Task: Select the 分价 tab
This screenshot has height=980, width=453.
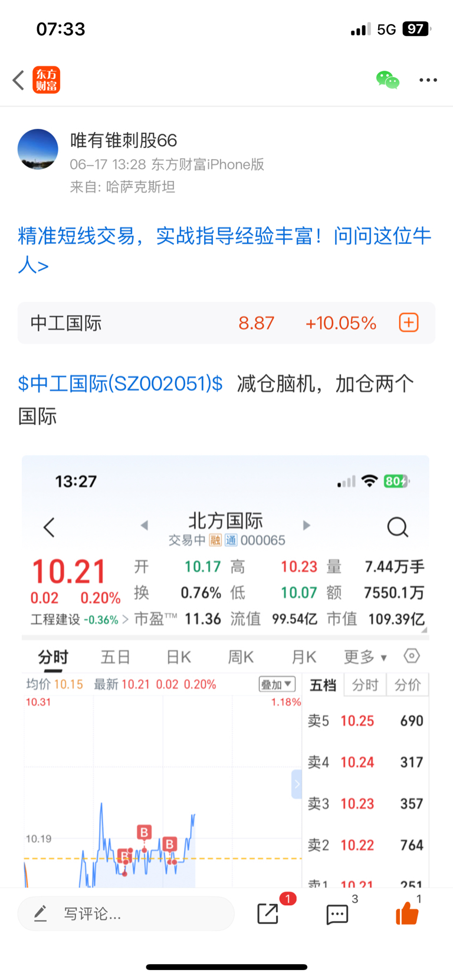Action: tap(408, 685)
